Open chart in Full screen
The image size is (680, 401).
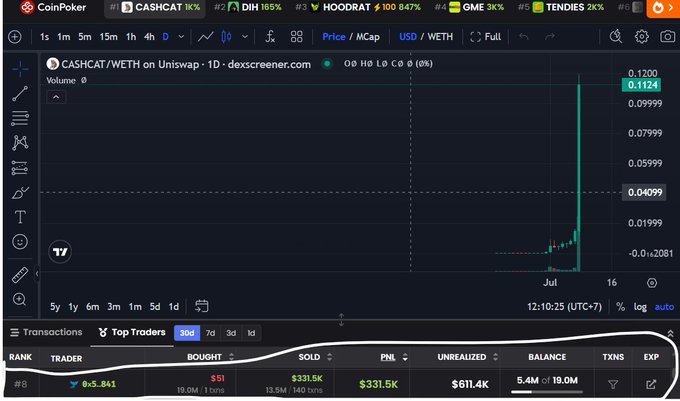point(485,37)
